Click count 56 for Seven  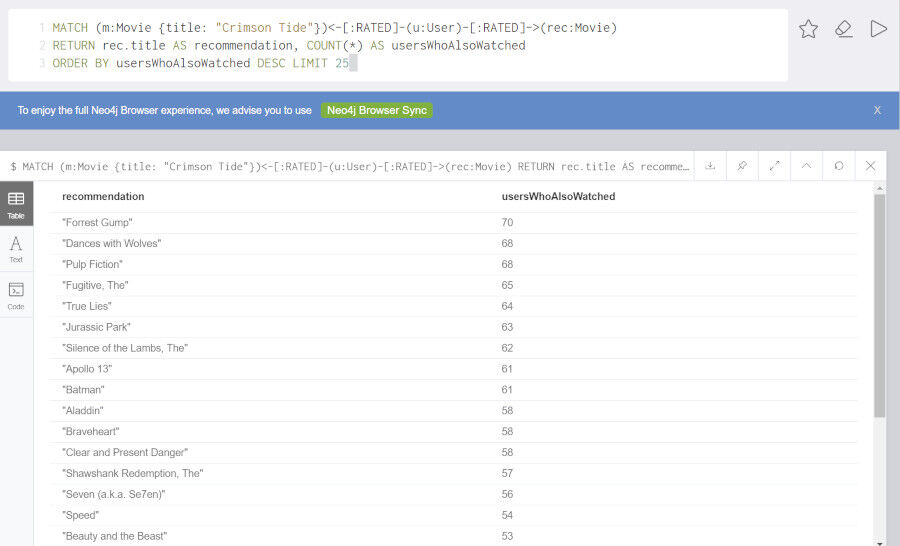pos(507,494)
